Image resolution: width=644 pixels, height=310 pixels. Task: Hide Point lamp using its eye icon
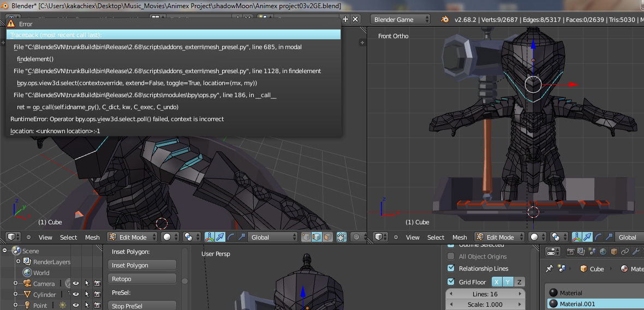pos(75,305)
